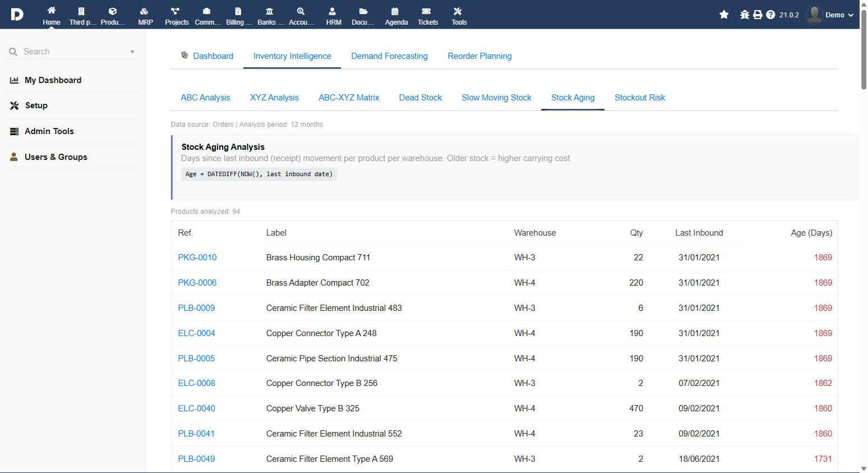Open Admin Tools in sidebar

click(x=49, y=131)
